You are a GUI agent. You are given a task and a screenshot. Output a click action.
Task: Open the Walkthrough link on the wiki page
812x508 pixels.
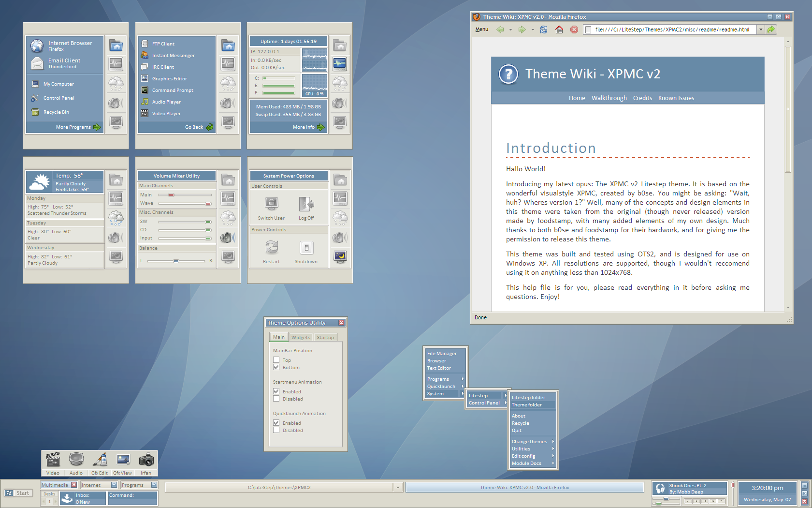pos(609,98)
